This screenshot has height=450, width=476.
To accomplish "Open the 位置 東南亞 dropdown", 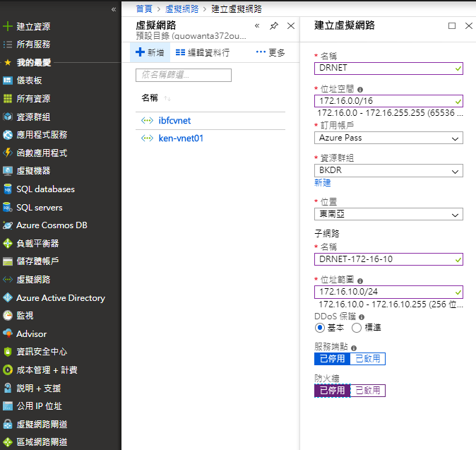I will (388, 214).
